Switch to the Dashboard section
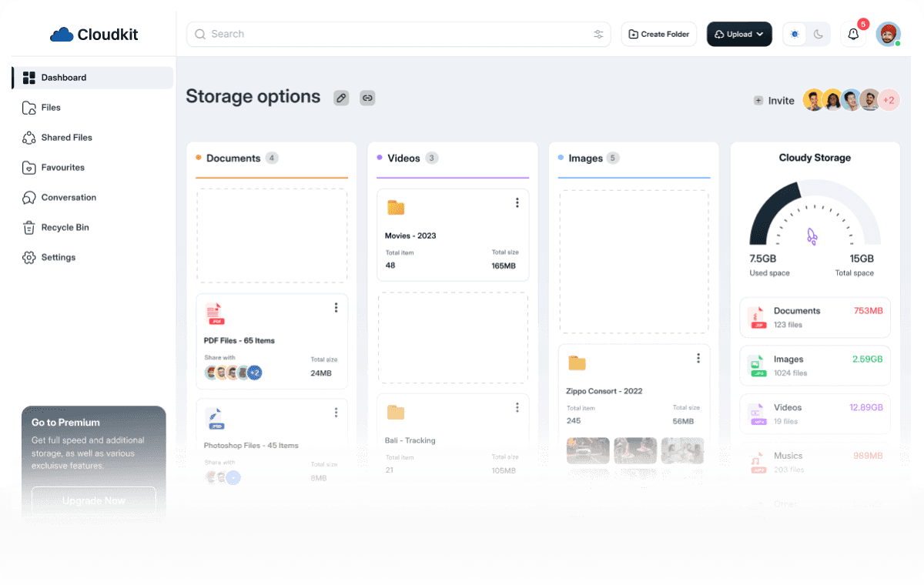The image size is (924, 585). point(64,77)
